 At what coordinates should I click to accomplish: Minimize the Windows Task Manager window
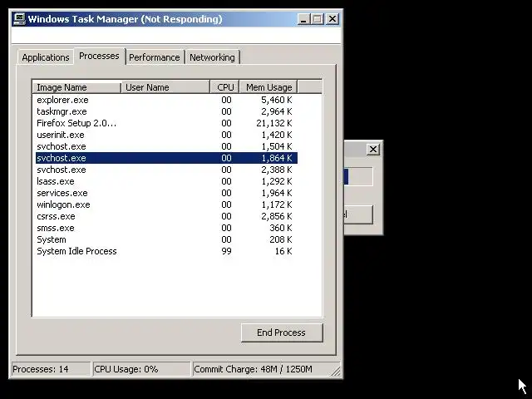click(303, 19)
